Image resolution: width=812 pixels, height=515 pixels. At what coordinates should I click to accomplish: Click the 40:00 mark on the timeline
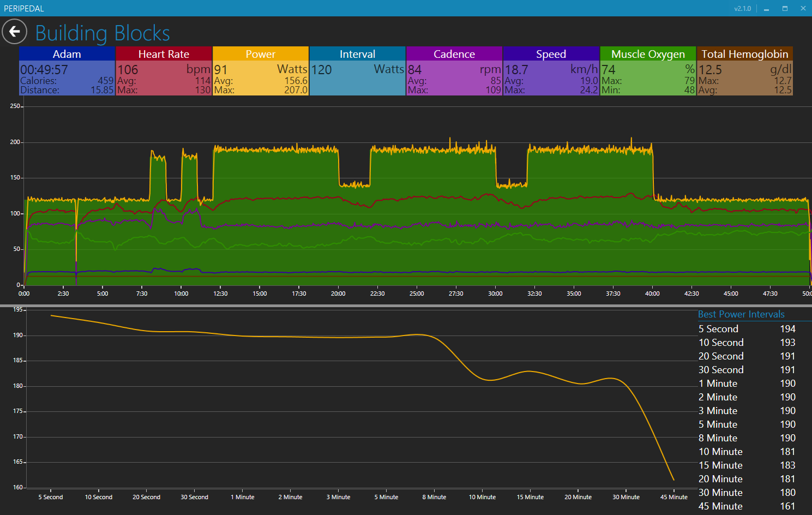(x=652, y=294)
